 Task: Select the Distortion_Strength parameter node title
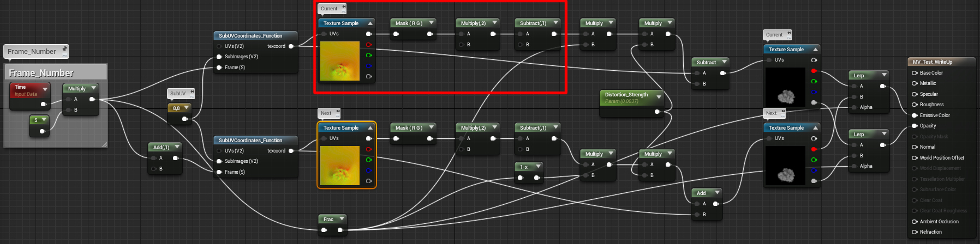coord(626,95)
